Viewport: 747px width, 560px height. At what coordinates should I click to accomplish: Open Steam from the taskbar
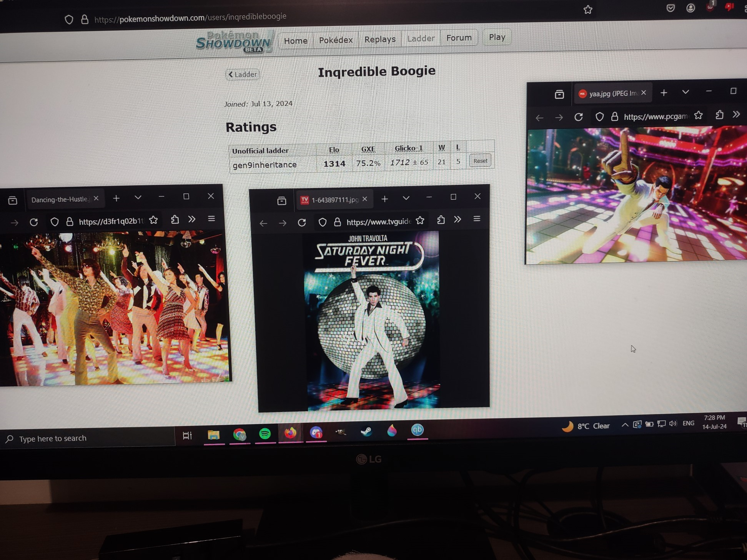click(x=366, y=431)
